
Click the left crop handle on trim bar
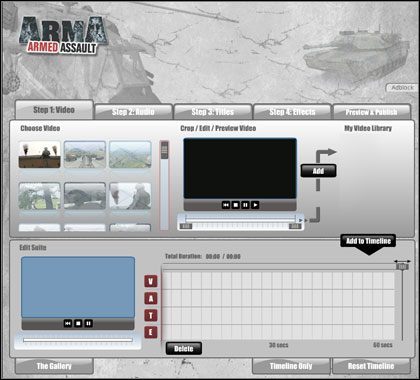186,226
